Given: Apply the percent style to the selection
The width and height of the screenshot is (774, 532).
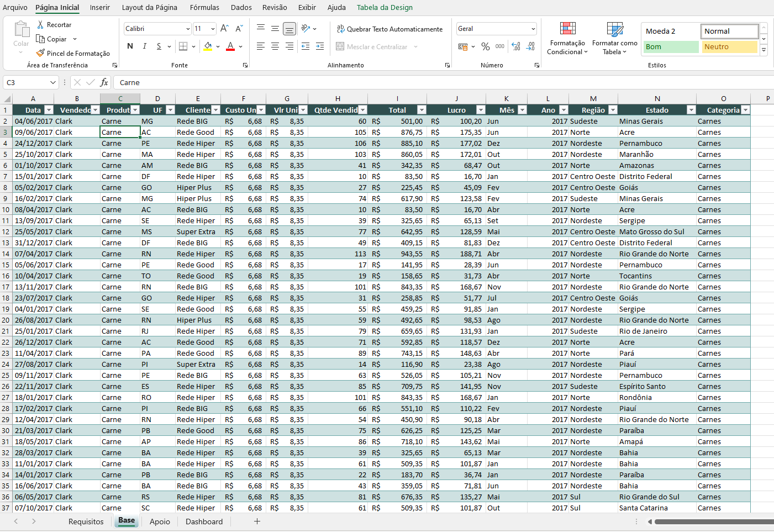Looking at the screenshot, I should pos(485,47).
